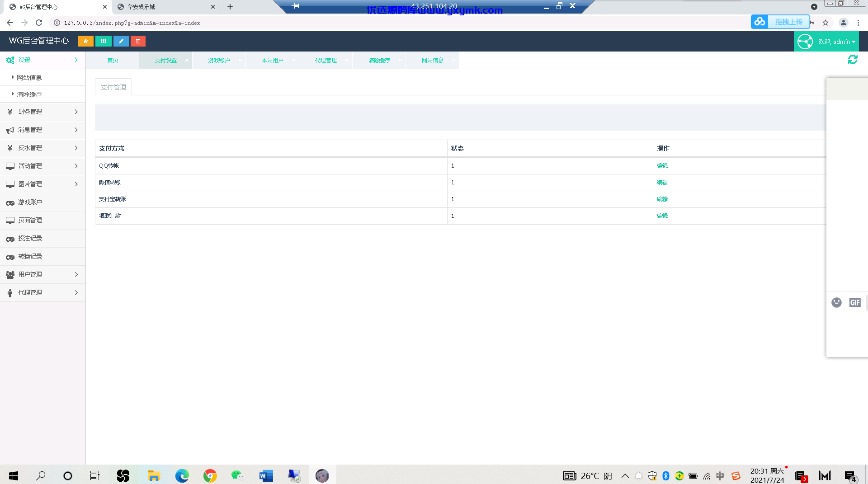Expand the 财务管理 menu
Viewport: 868px width, 484px height.
pyautogui.click(x=42, y=112)
